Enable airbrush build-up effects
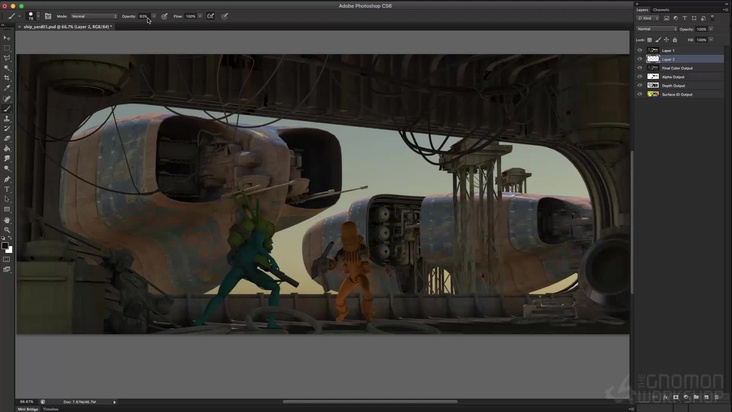The width and height of the screenshot is (732, 412). click(x=211, y=16)
